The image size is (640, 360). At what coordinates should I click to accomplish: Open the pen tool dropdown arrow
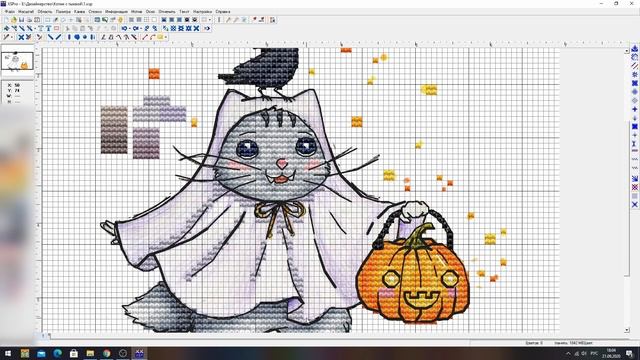pyautogui.click(x=12, y=37)
